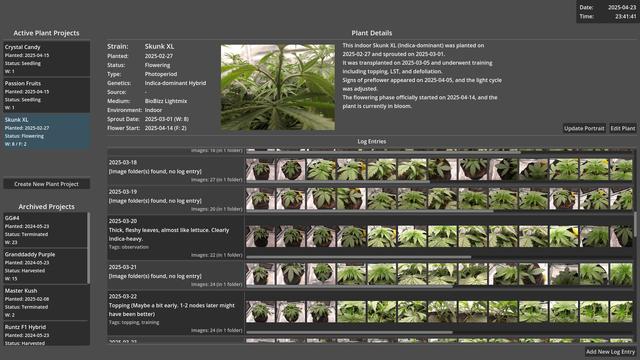Open the 2025-03-19 log entry

pos(176,200)
